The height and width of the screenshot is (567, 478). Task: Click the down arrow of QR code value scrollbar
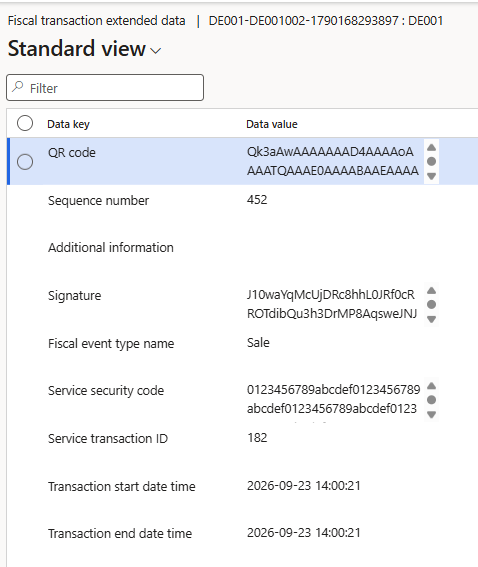pos(431,176)
